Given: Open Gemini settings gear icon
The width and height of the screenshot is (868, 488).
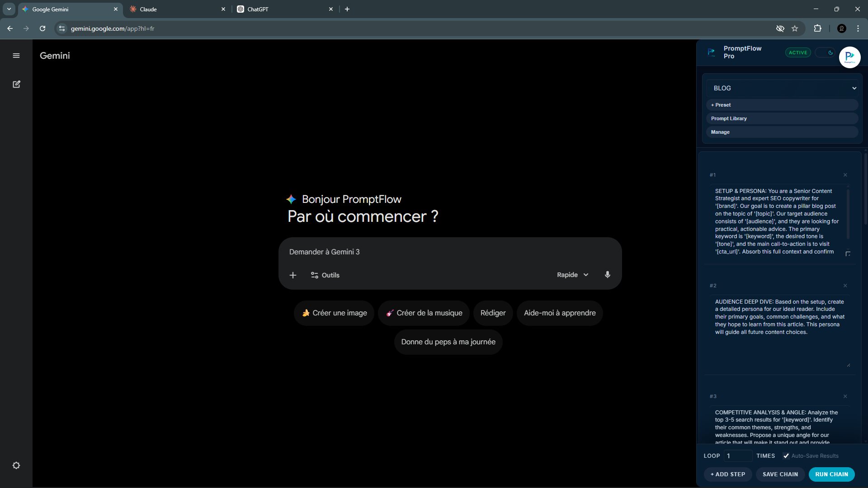Looking at the screenshot, I should coord(16,465).
